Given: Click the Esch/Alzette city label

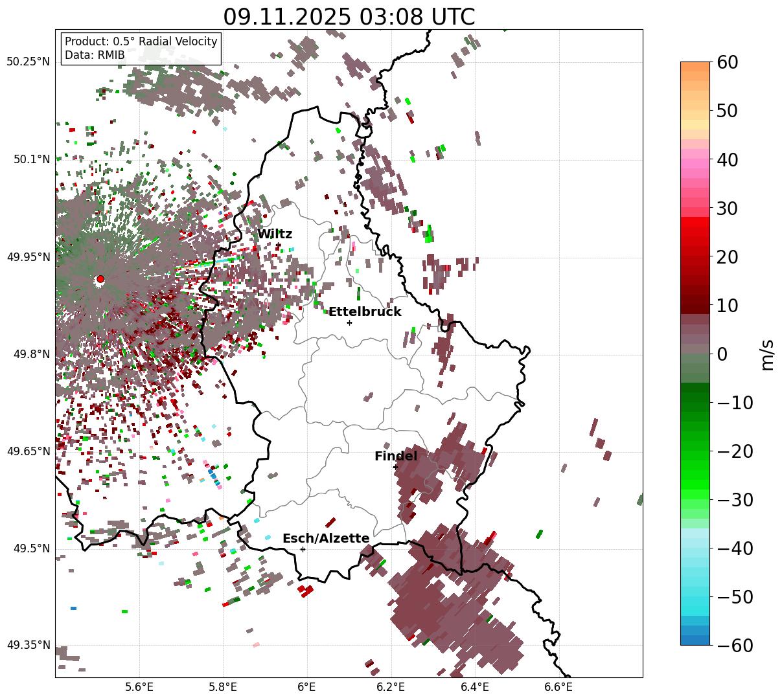Looking at the screenshot, I should point(326,538).
